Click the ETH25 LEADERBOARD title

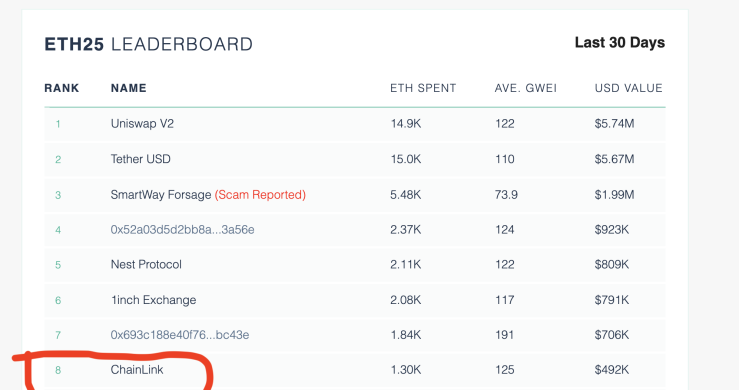[148, 44]
